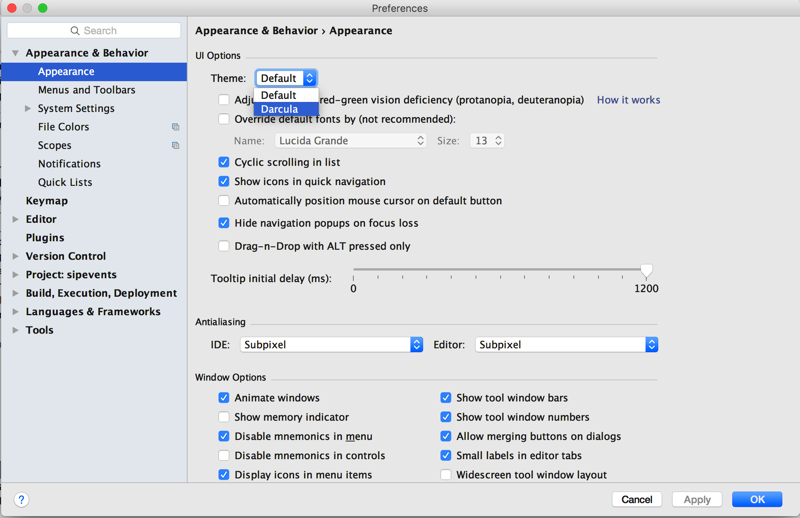
Task: Click the Tooltip initial delay slider handle
Action: coord(646,270)
